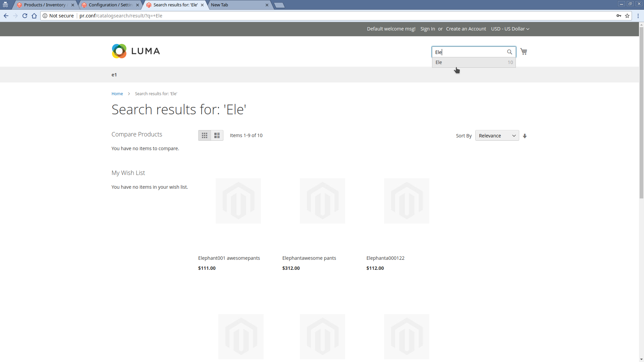This screenshot has height=362, width=644.
Task: Open the shopping cart icon
Action: (x=524, y=52)
